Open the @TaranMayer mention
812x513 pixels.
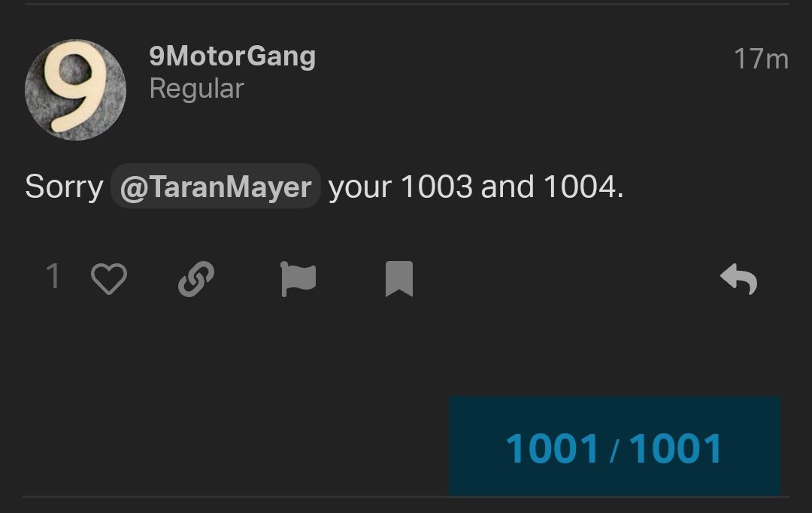pos(216,187)
